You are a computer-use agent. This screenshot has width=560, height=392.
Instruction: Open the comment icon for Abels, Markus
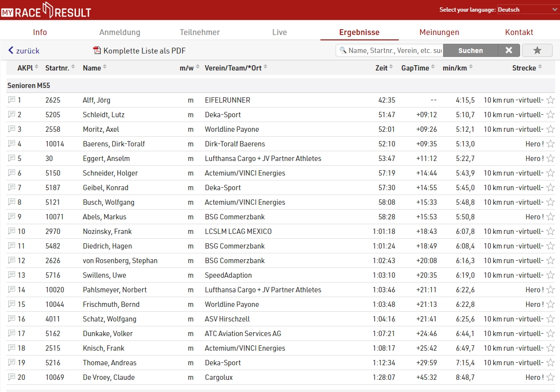[x=11, y=217]
